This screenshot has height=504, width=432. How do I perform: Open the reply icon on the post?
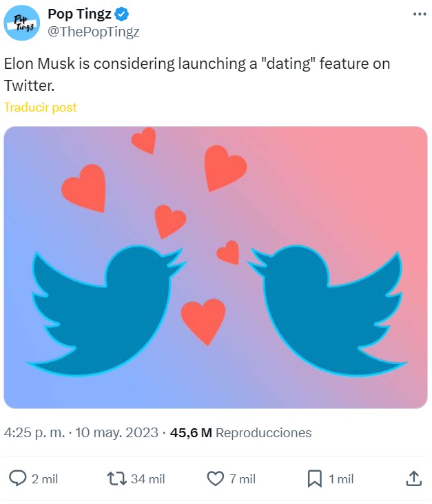pyautogui.click(x=18, y=479)
